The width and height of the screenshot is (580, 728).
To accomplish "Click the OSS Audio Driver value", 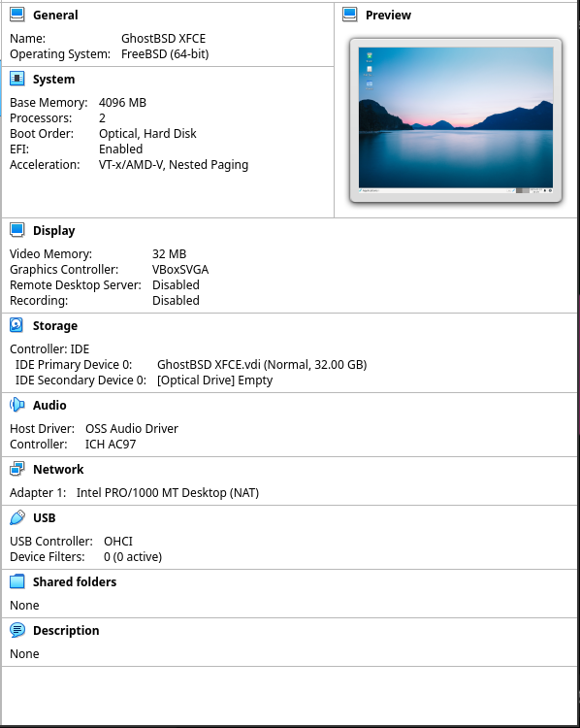I will coord(132,428).
